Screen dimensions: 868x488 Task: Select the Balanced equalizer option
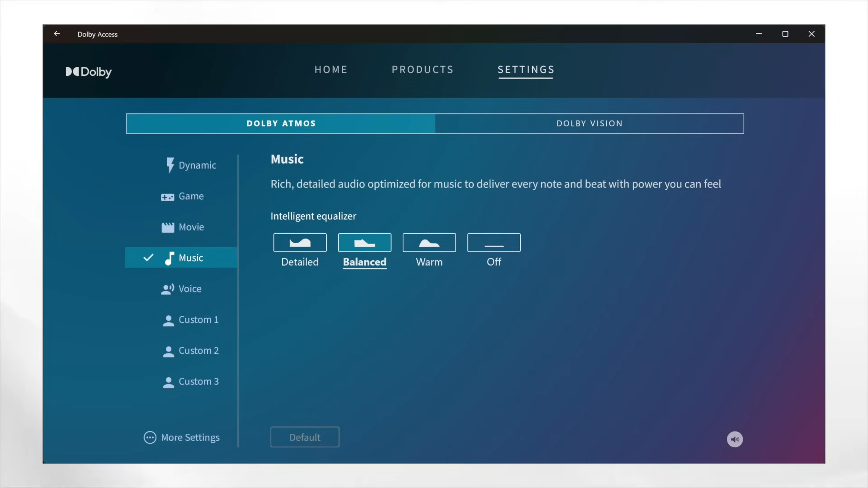point(364,243)
